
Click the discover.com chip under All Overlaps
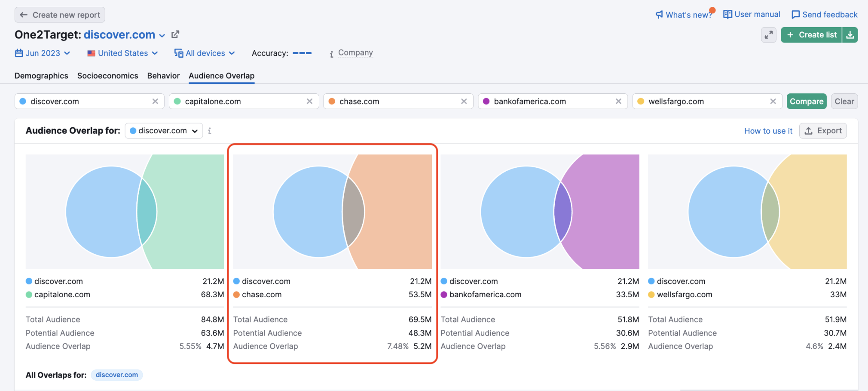pos(117,375)
